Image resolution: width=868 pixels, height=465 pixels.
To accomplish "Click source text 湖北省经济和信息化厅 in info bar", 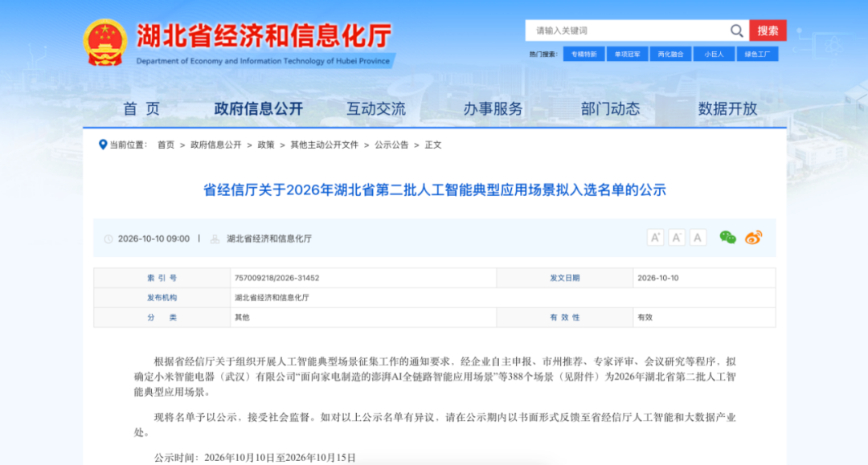I will coord(269,239).
